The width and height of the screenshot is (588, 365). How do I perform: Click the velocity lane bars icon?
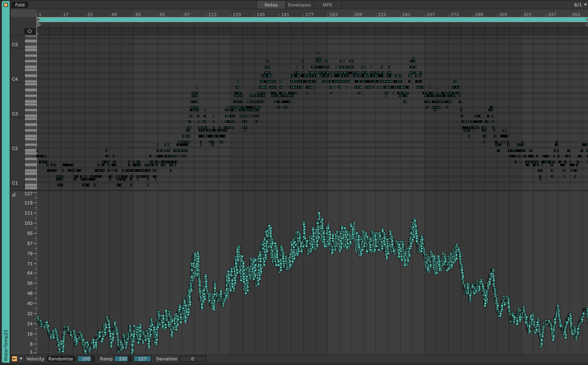click(x=14, y=194)
